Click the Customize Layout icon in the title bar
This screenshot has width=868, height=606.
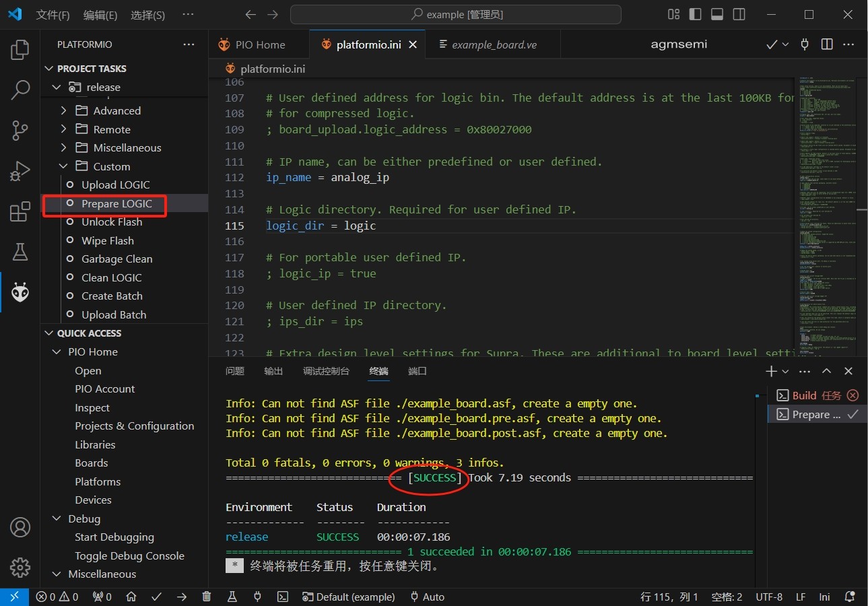673,14
